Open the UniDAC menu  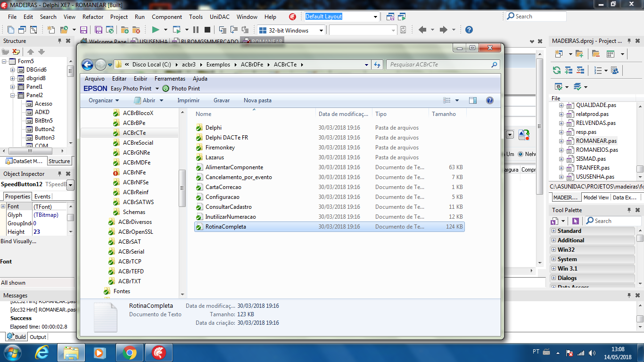point(220,16)
